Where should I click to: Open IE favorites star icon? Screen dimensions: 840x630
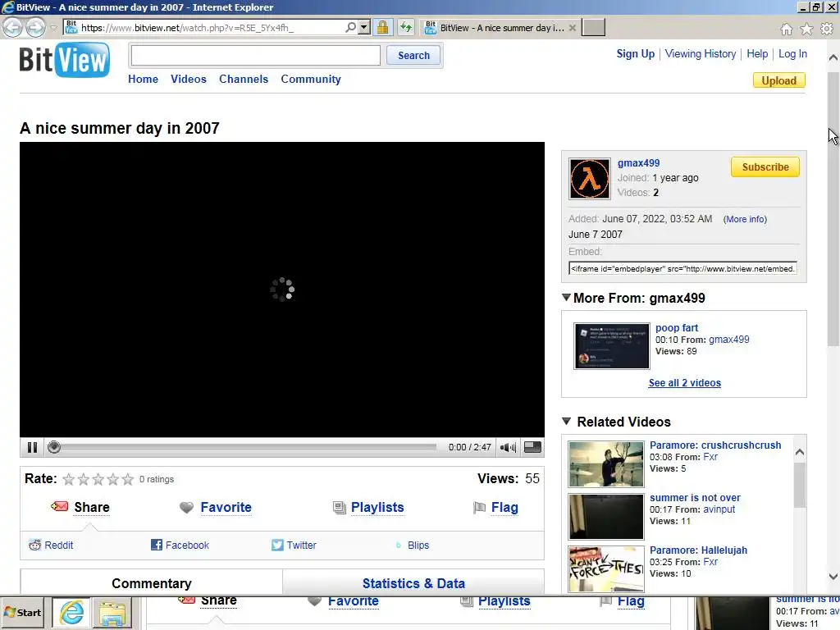tap(806, 29)
